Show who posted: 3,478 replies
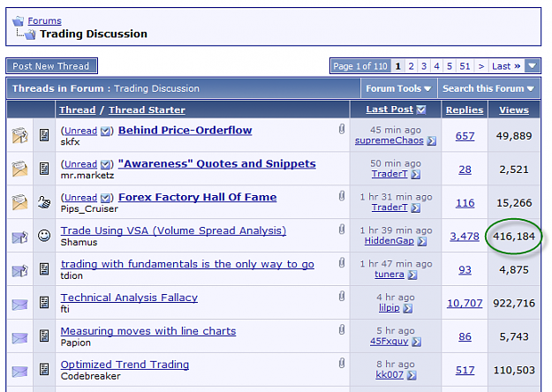Viewport: 552px width, 392px height. 465,237
